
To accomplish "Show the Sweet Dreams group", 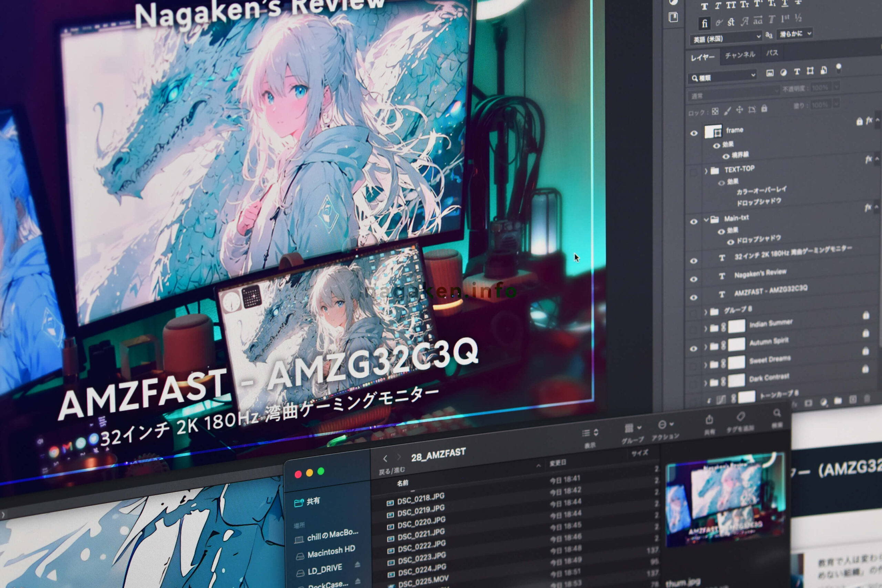I will [x=694, y=367].
